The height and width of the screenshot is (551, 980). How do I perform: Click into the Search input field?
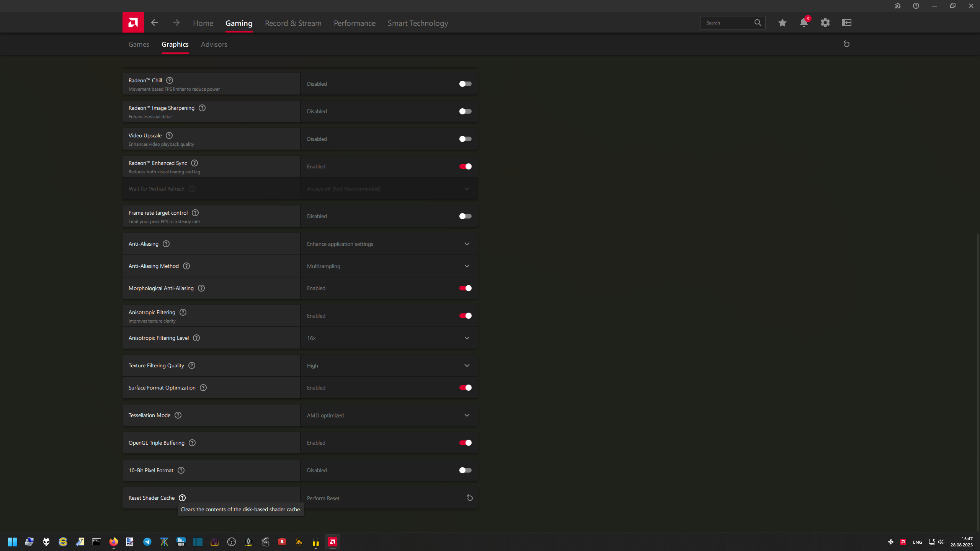727,23
